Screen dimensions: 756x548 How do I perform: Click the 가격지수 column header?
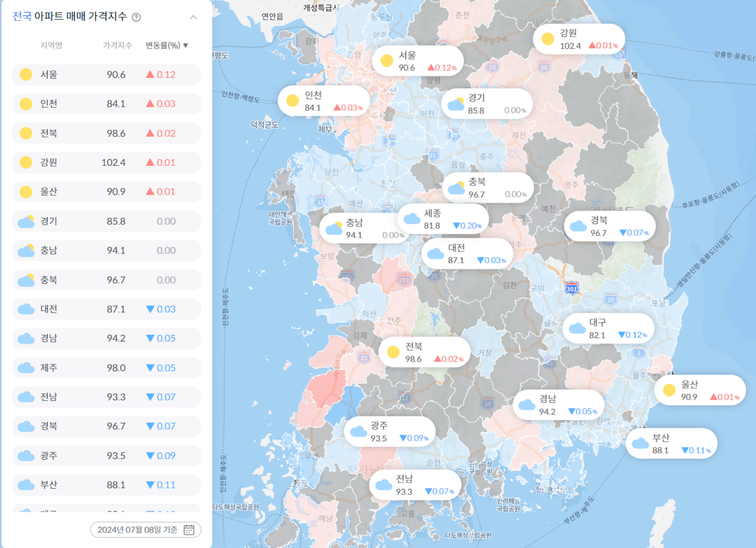pyautogui.click(x=117, y=45)
